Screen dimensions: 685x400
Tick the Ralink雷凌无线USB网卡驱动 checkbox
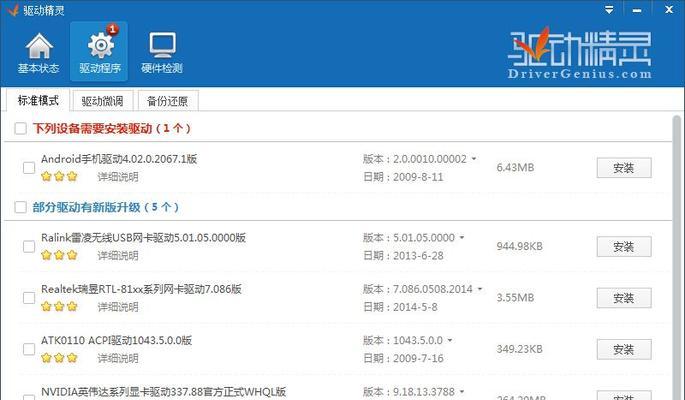coord(29,247)
